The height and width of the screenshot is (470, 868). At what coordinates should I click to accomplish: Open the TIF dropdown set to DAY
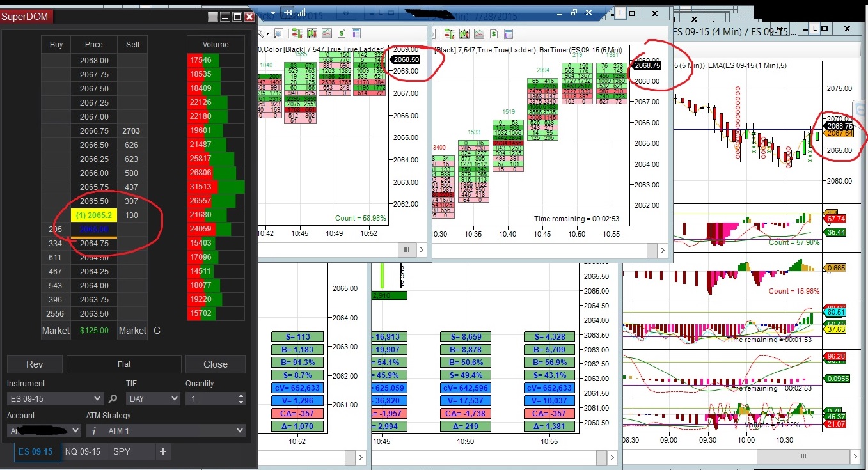[x=153, y=398]
